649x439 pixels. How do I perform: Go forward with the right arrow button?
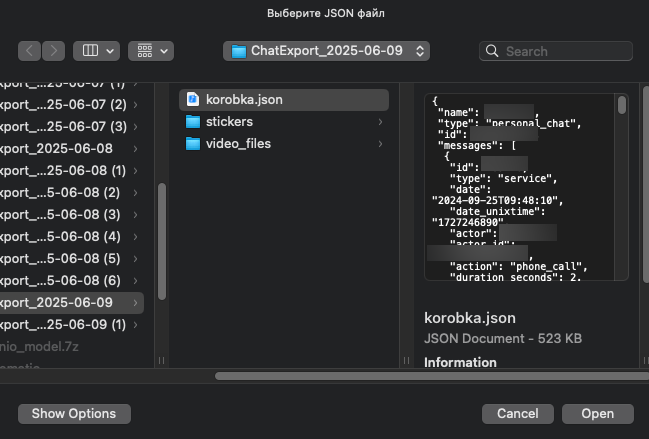coord(53,51)
